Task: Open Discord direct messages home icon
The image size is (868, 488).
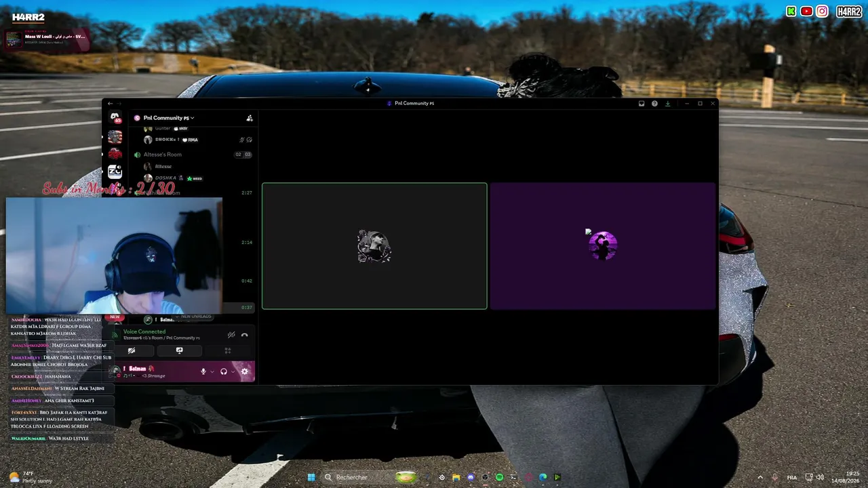Action: coord(115,117)
